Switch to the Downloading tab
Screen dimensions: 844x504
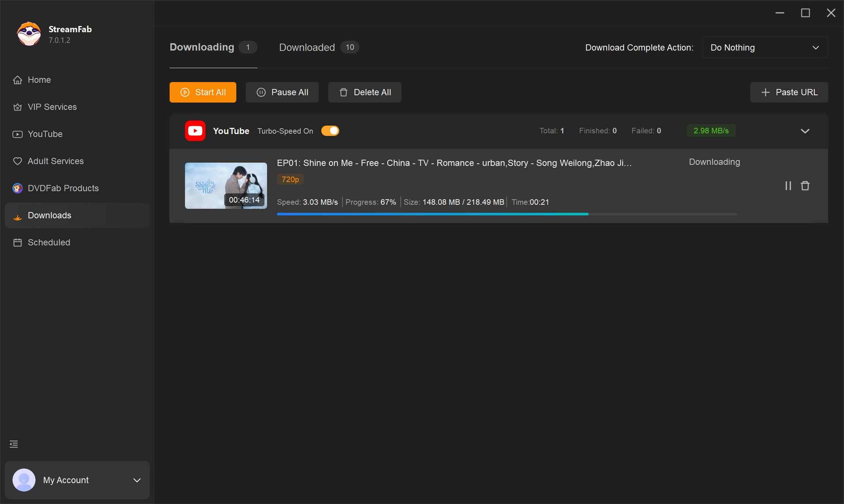coord(201,47)
